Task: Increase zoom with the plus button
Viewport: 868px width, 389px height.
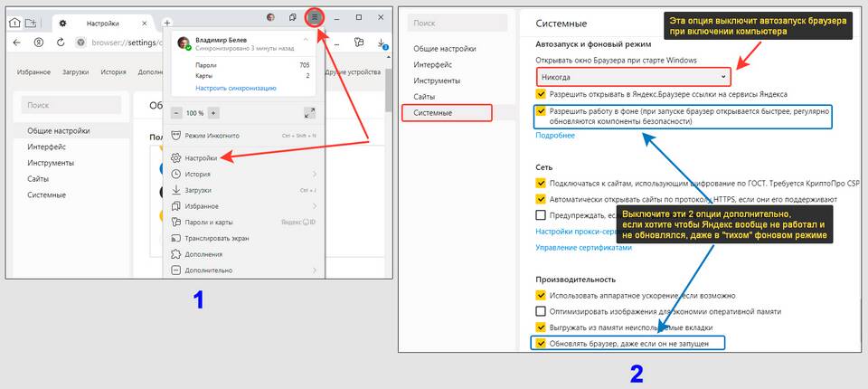Action: [x=213, y=113]
